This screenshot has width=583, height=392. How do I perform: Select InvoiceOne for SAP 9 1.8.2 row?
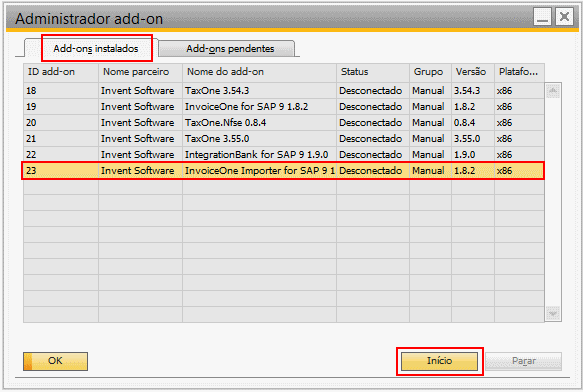(x=284, y=107)
